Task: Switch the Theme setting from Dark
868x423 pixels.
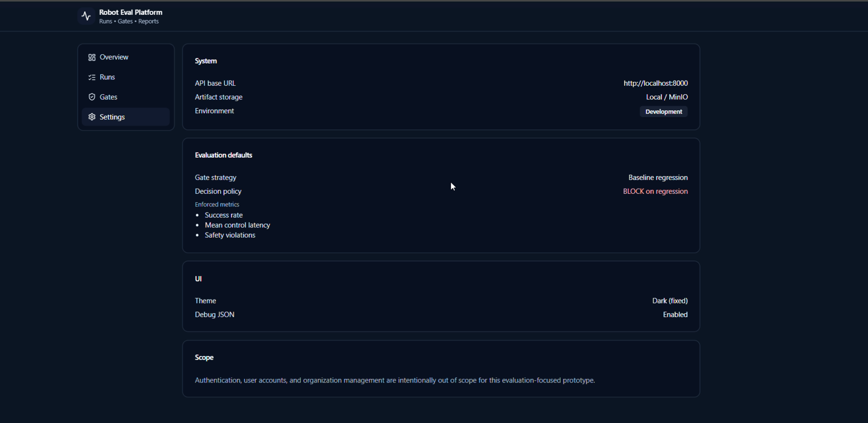Action: coord(670,301)
